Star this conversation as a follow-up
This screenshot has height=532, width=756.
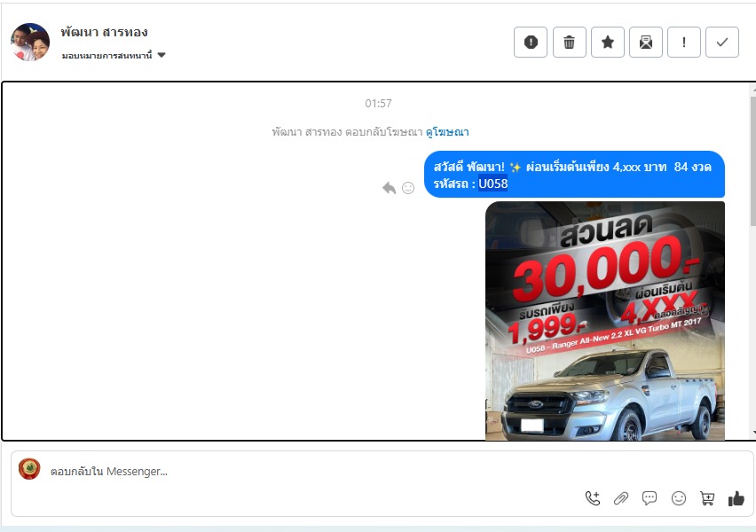(608, 43)
